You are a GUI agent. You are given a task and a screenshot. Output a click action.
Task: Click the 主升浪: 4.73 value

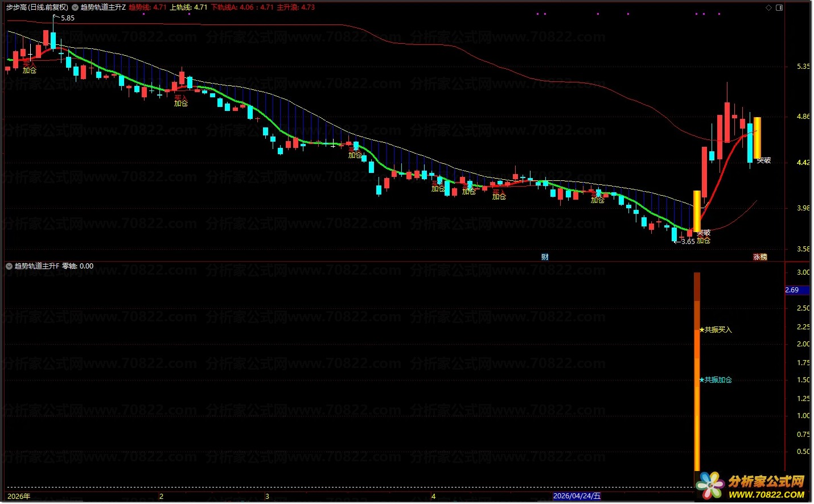pyautogui.click(x=295, y=7)
